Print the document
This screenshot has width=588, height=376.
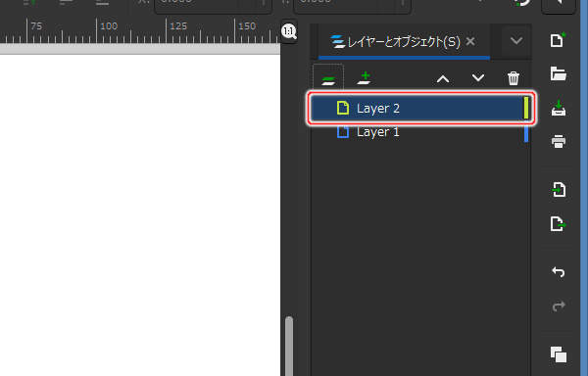tap(559, 142)
